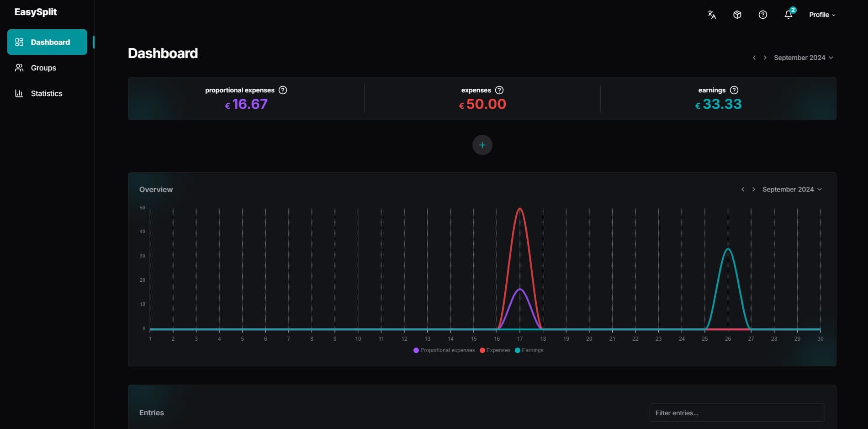Toggle Proportional expenses series in chart legend
The height and width of the screenshot is (429, 868).
point(444,350)
